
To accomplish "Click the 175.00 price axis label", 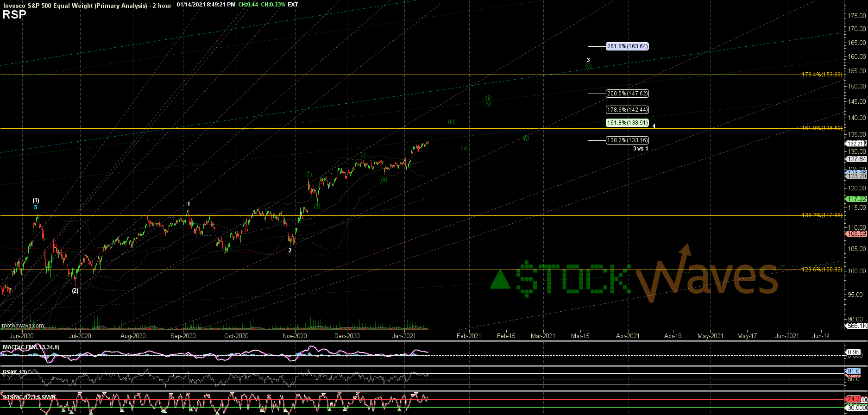I will [857, 16].
